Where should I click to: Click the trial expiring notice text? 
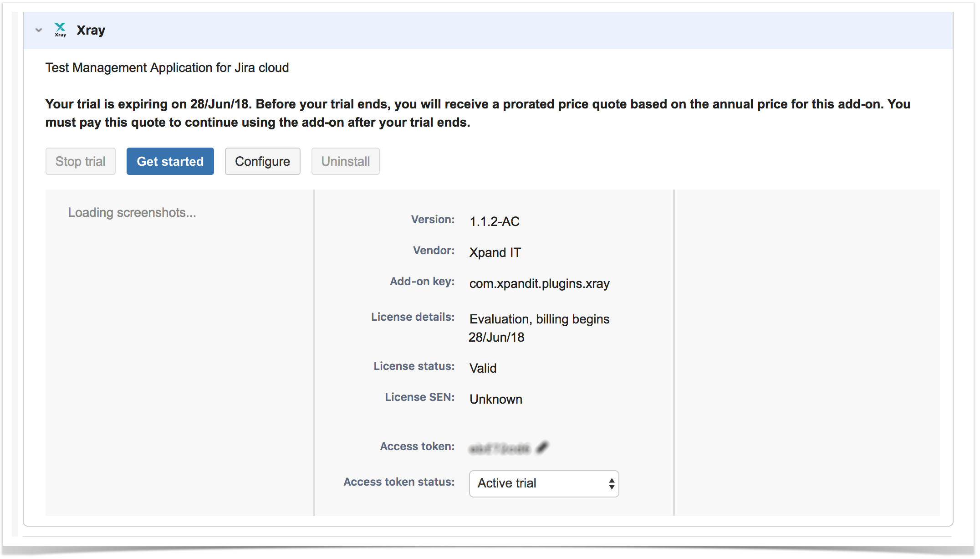click(478, 113)
